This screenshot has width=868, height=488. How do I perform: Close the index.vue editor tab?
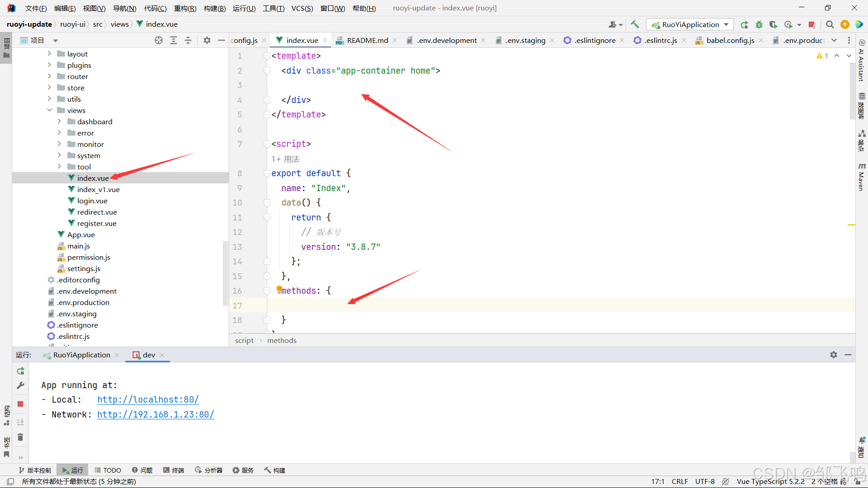(x=325, y=40)
